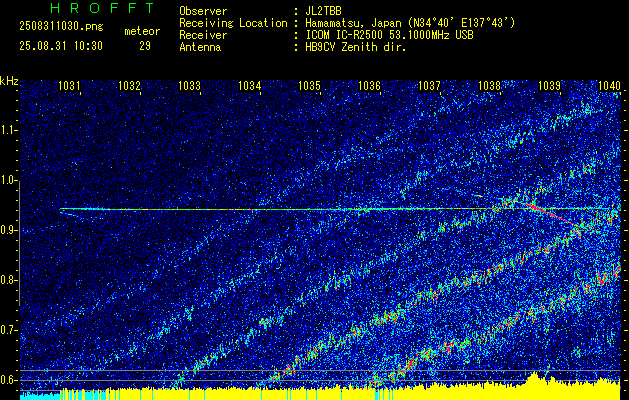This screenshot has height=400, width=629.
Task: Click the 0.6 frequency axis label
Action: click(x=8, y=380)
